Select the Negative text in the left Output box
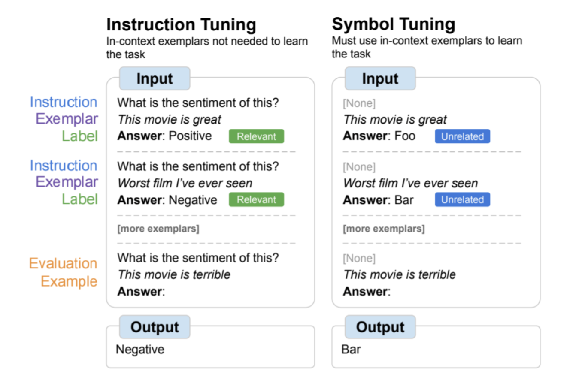Image resolution: width=588 pixels, height=380 pixels. click(140, 349)
